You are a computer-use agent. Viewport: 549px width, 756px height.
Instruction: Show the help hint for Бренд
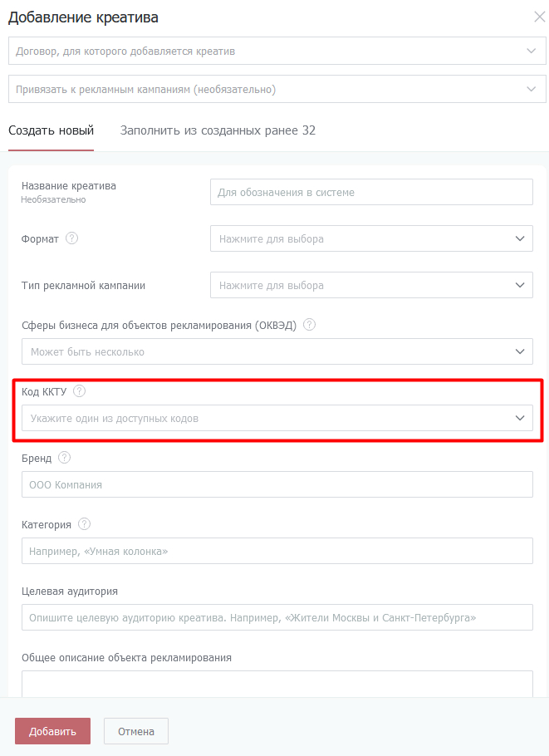pyautogui.click(x=65, y=458)
